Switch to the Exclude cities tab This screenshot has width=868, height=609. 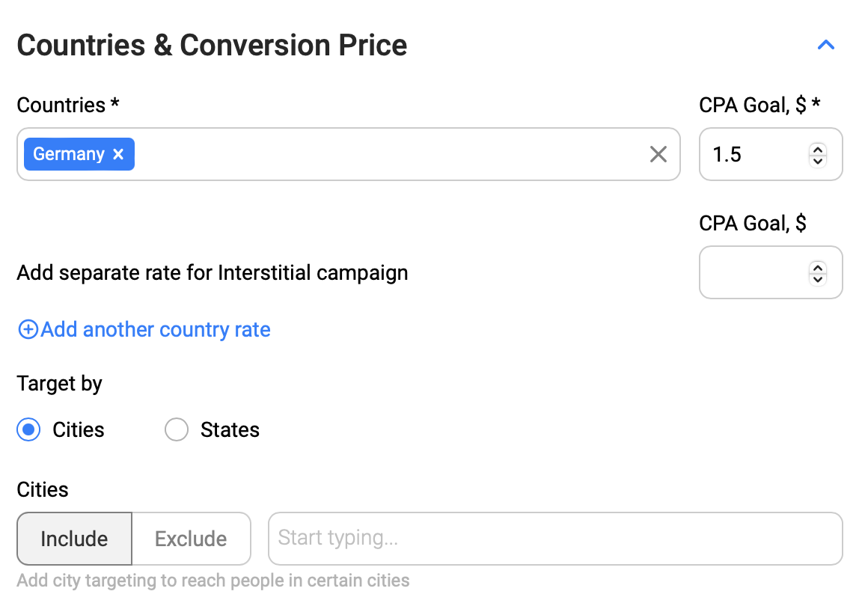[191, 539]
